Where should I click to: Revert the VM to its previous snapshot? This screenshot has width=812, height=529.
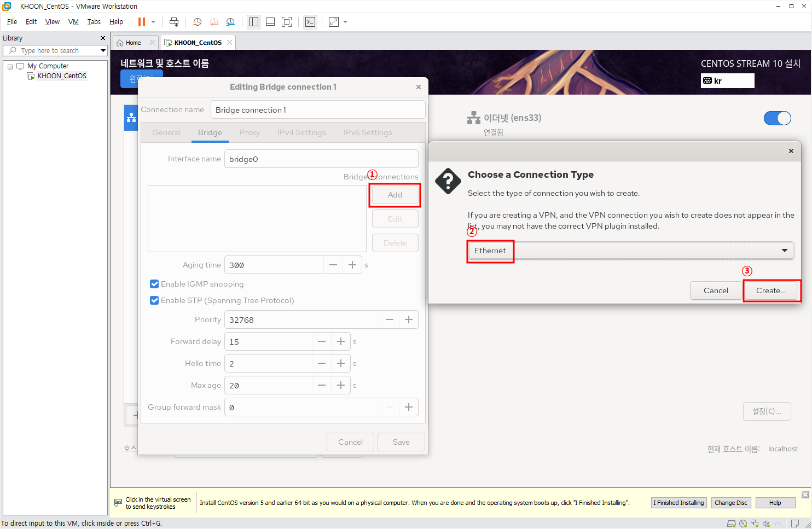[214, 22]
